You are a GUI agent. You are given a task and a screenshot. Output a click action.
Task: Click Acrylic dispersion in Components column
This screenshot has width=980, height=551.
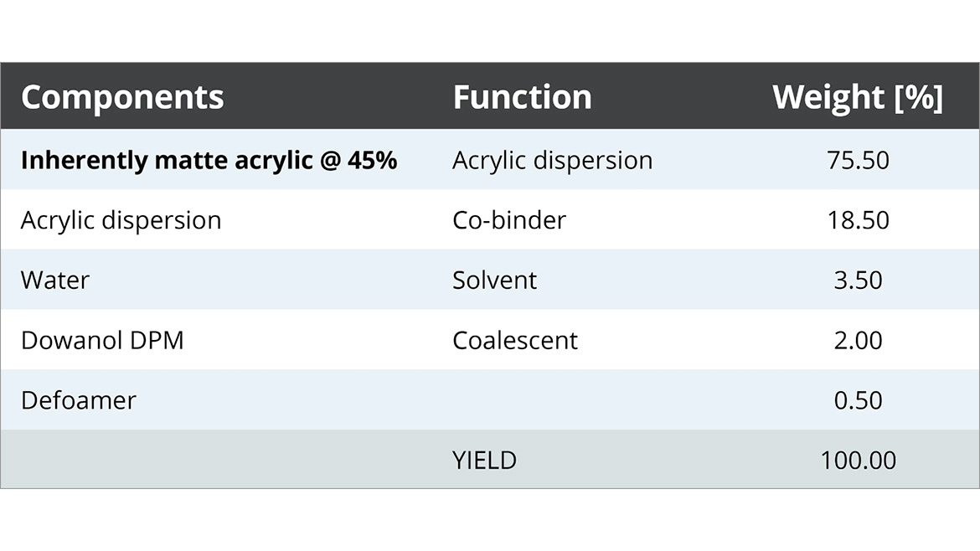pyautogui.click(x=121, y=220)
